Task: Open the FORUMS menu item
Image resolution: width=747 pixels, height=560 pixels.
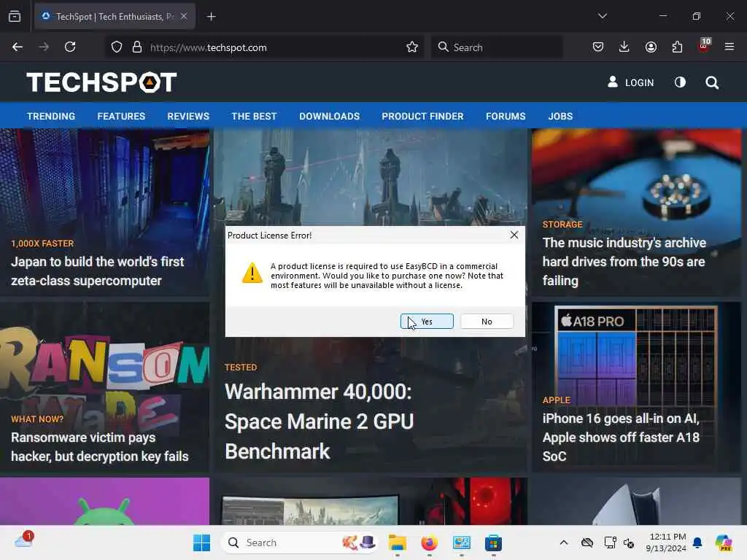Action: click(x=506, y=116)
